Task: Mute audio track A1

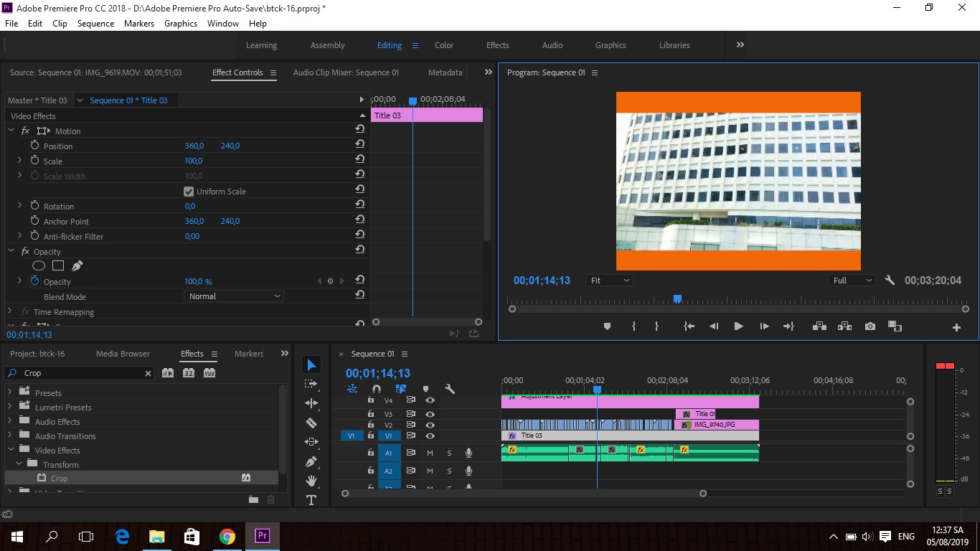Action: point(430,453)
